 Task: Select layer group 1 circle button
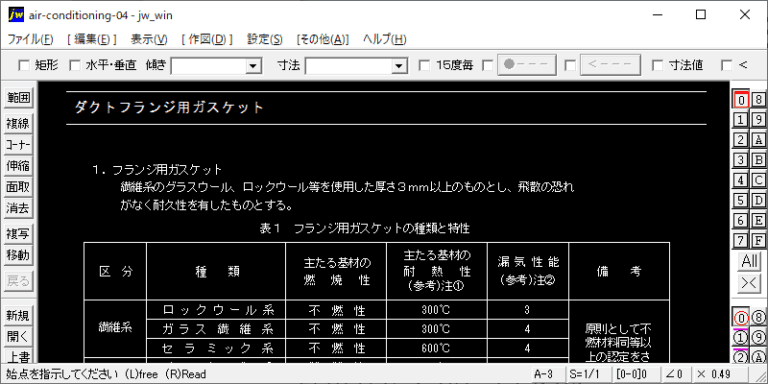(741, 338)
